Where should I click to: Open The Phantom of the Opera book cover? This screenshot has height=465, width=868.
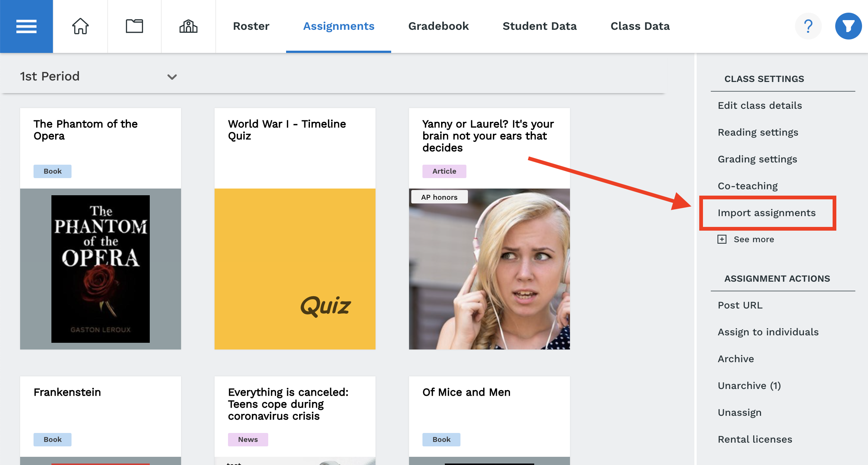click(101, 269)
